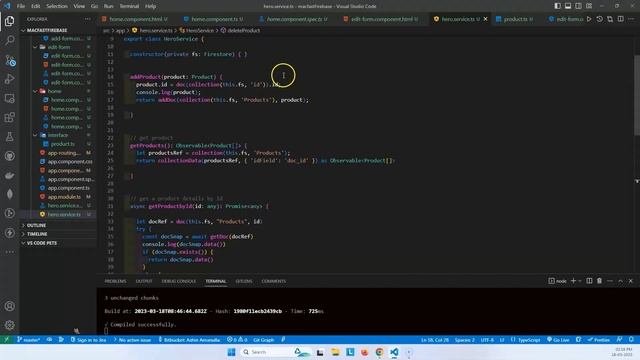Open the Search view in the activity bar
The height and width of the screenshot is (360, 640).
9,40
